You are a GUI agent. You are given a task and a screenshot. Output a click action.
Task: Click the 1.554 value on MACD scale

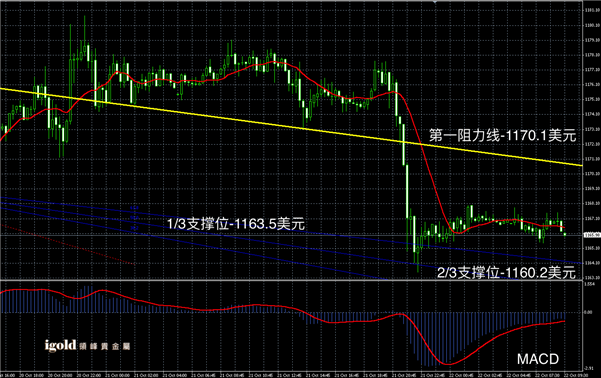point(589,284)
